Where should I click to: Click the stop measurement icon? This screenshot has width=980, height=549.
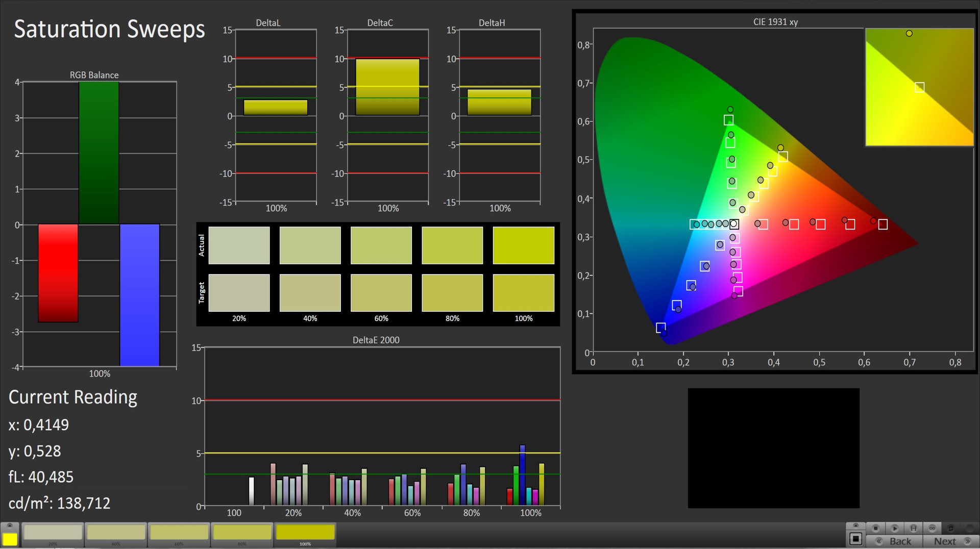pos(876,528)
